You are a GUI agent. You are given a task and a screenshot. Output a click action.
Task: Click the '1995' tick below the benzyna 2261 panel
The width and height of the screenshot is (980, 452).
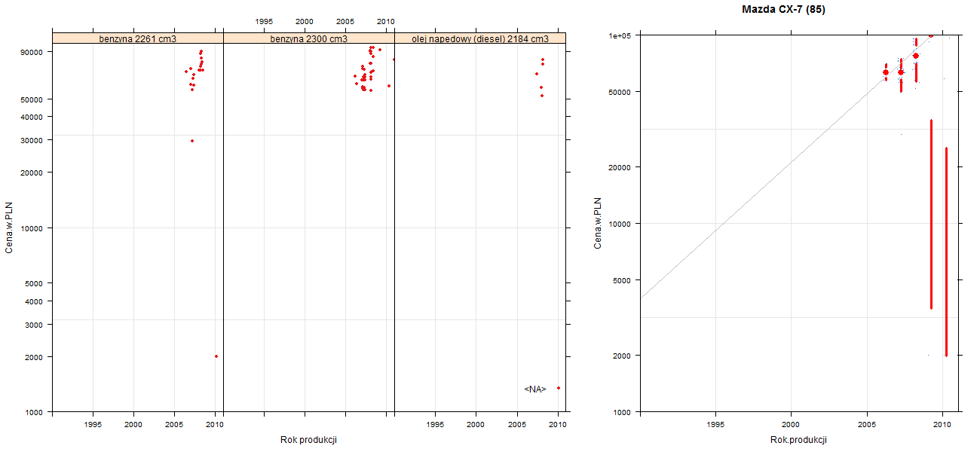coord(93,425)
